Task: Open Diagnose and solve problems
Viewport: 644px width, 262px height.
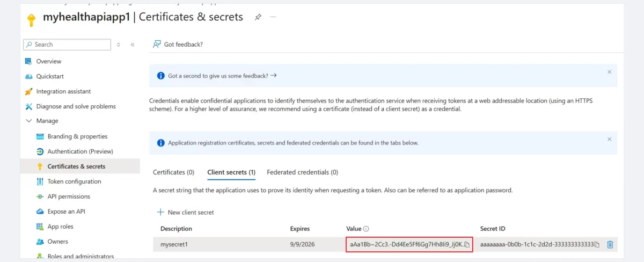Action: 76,106
